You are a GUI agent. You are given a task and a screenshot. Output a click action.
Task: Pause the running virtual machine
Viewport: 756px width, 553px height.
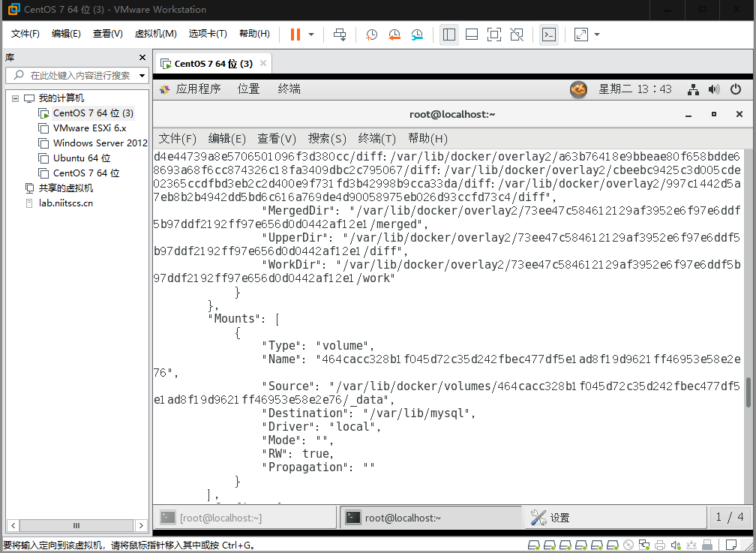coord(295,35)
